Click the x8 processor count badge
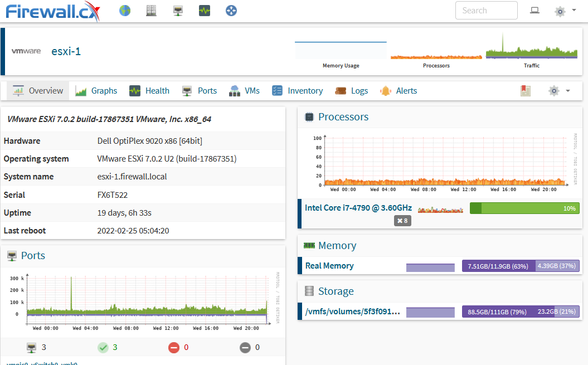Screen dimensions: 588x365 tap(402, 221)
